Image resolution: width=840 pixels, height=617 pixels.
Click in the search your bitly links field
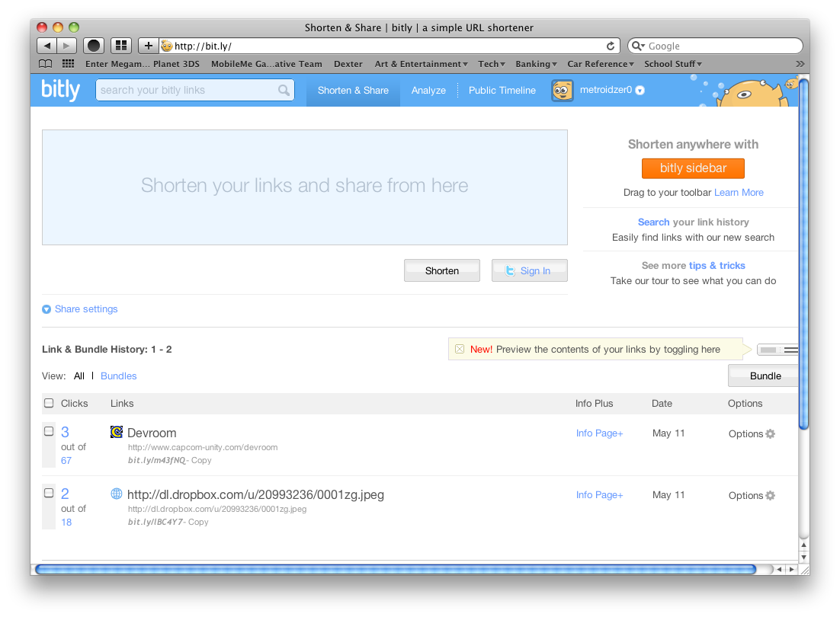click(x=187, y=91)
